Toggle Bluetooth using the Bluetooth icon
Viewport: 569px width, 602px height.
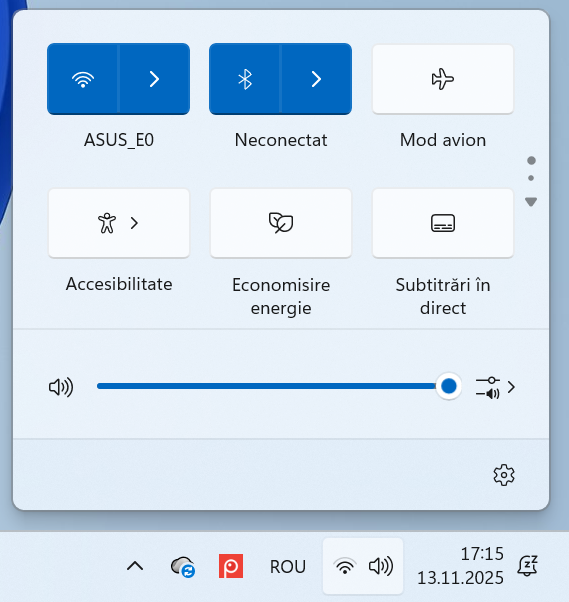[245, 79]
